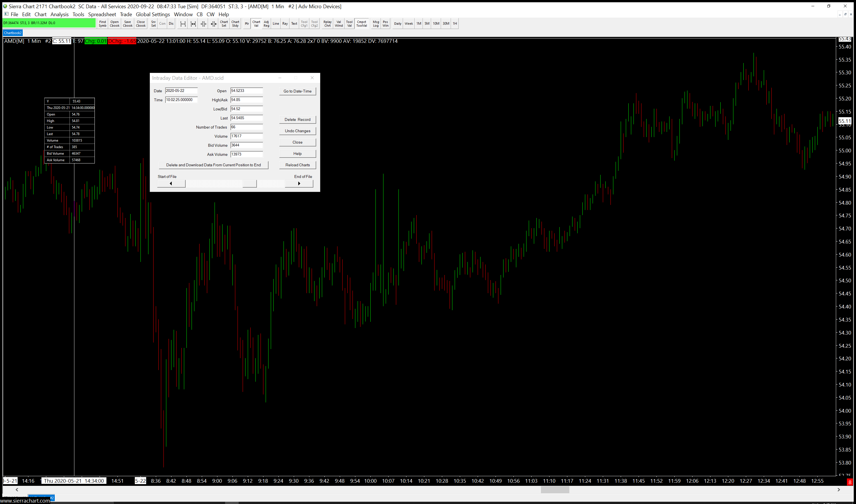Click the fourth bar spacing arrows icon
Viewport: 856px width, 504px height.
pos(213,24)
